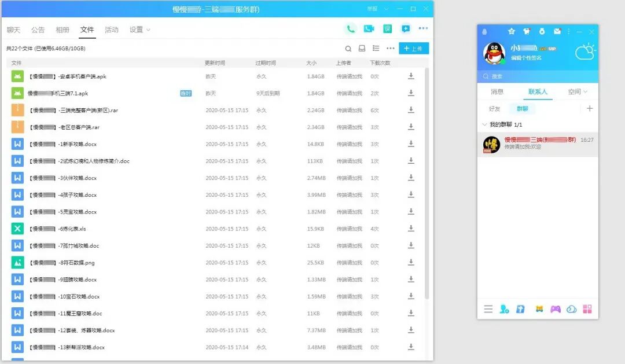Open the green group class icon
The image size is (625, 364).
[387, 29]
